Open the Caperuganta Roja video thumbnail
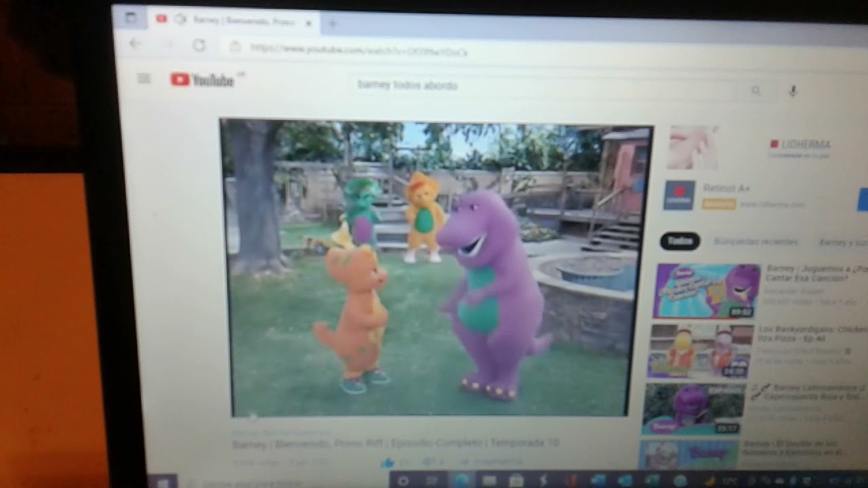Viewport: 868px width, 488px height. point(694,409)
